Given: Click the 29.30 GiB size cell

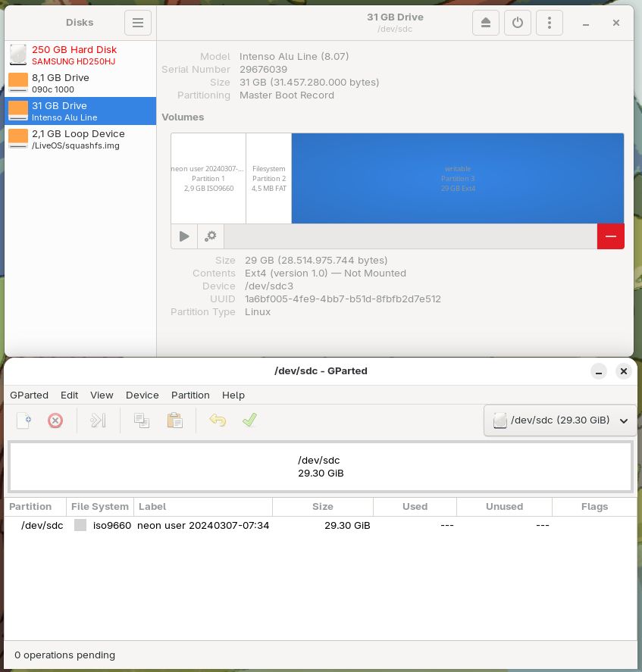Looking at the screenshot, I should click(347, 526).
